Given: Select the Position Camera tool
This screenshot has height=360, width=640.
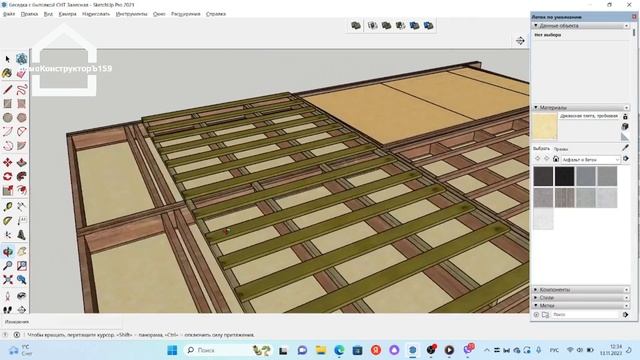Looking at the screenshot, I should click(7, 296).
